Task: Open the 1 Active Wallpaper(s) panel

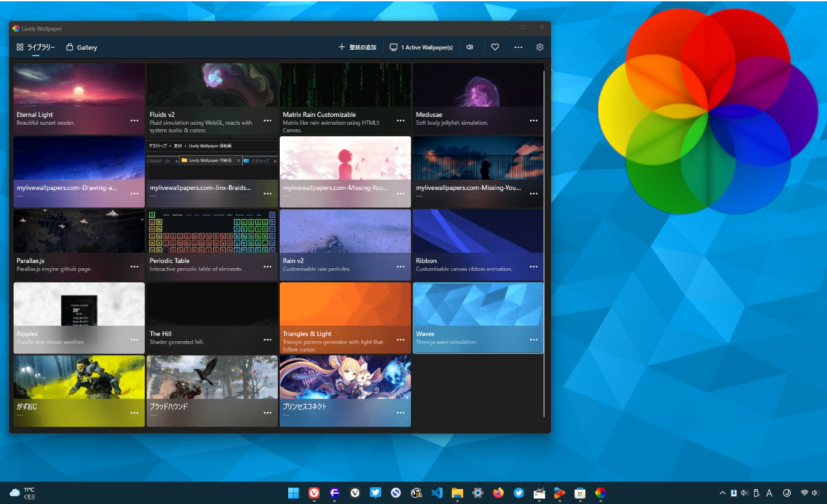Action: click(x=421, y=47)
